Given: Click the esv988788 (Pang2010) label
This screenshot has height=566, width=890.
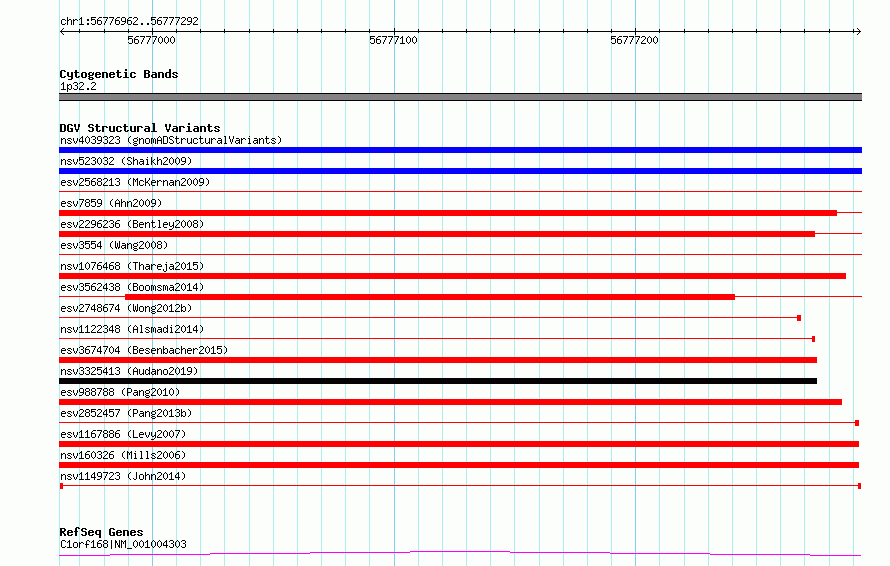Looking at the screenshot, I should point(120,392).
